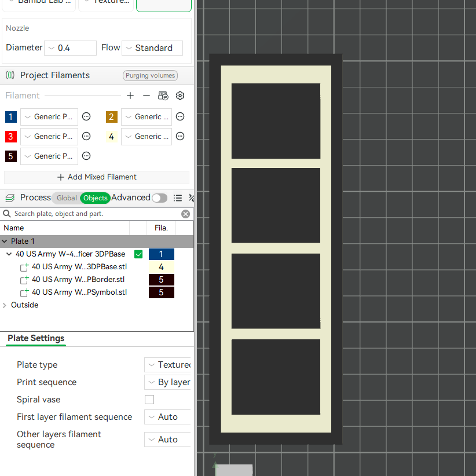Select the 3DPBase.stl part row

point(97,267)
